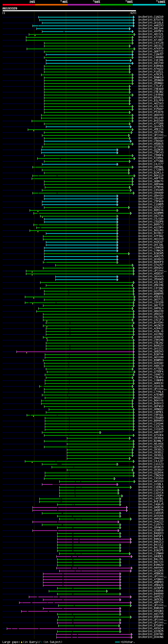Open hit UniRef100_A4RZ93
The image size is (168, 644).
(151, 26)
